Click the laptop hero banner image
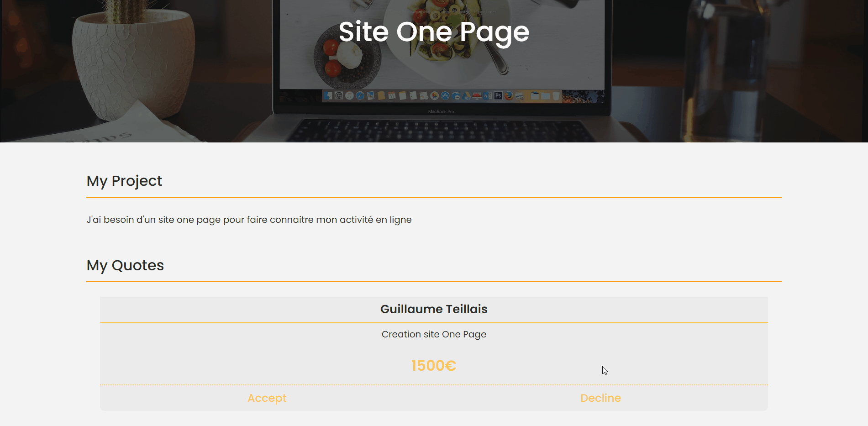Viewport: 868px width, 426px height. [x=434, y=71]
